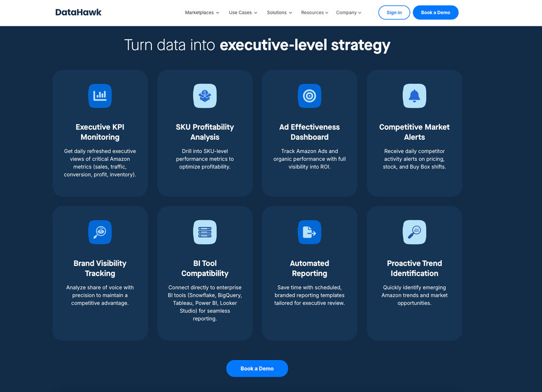The width and height of the screenshot is (542, 392).
Task: Expand the Marketplaces dropdown menu
Action: [x=202, y=13]
